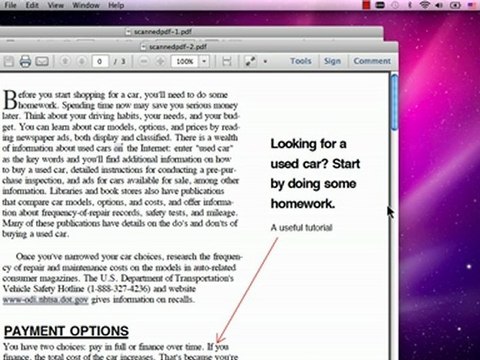Click the 'Looking for a' heading line
The image size is (480, 360).
pos(308,144)
